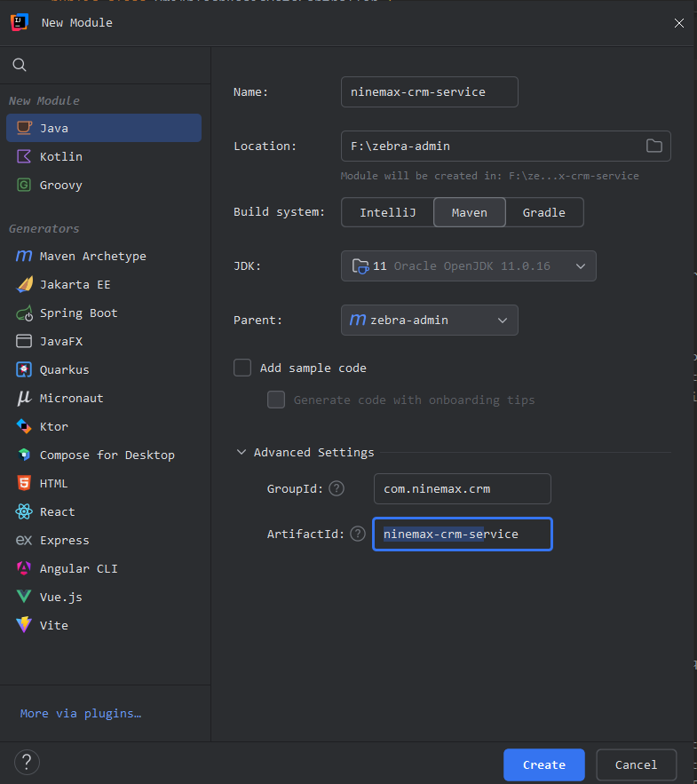Choose the Vue.js generator icon
The width and height of the screenshot is (697, 784).
coord(24,597)
